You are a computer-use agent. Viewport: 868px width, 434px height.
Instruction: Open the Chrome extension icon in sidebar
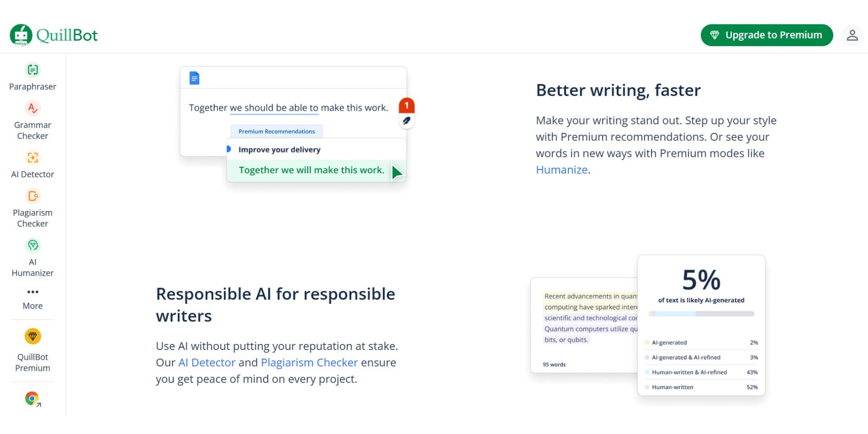(x=33, y=399)
